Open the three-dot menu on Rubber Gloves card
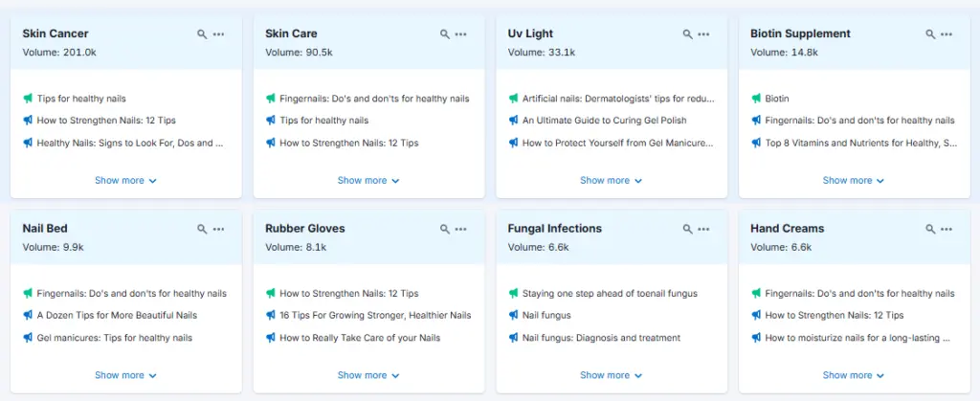 (x=461, y=230)
